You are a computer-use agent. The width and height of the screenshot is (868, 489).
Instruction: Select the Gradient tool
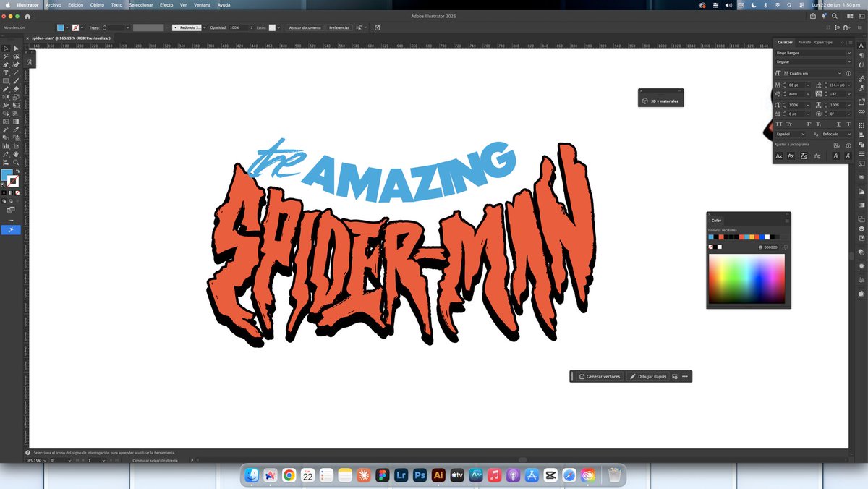tap(16, 121)
